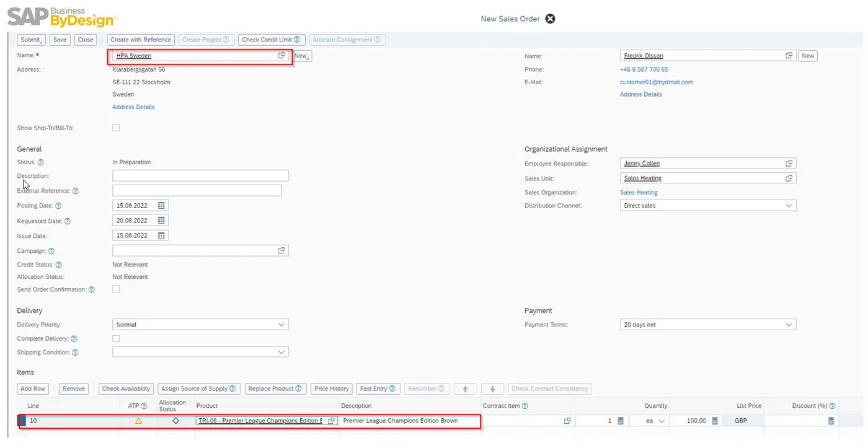Show help for Requested Date field
868x448 pixels.
point(68,221)
